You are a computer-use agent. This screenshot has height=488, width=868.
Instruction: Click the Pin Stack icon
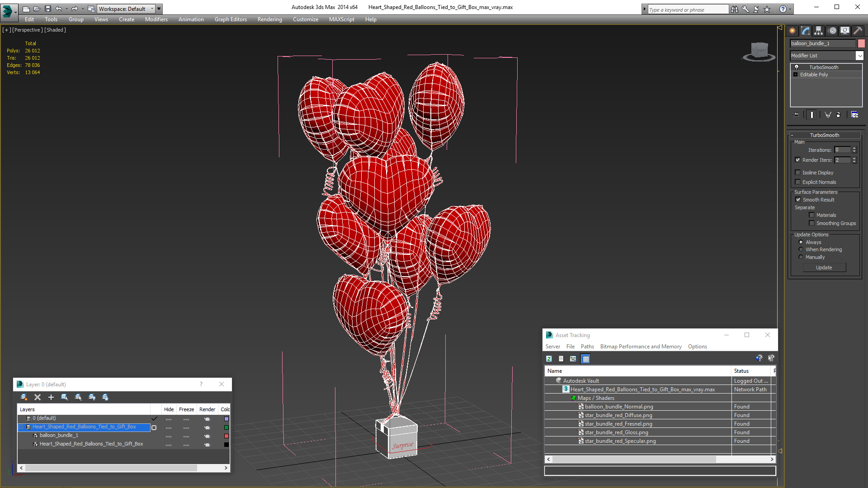pos(796,115)
